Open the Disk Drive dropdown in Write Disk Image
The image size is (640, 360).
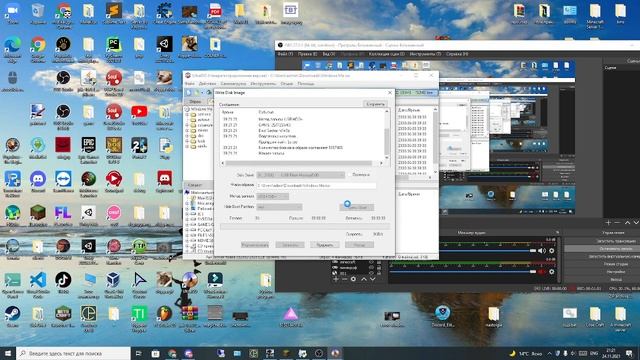pyautogui.click(x=300, y=175)
